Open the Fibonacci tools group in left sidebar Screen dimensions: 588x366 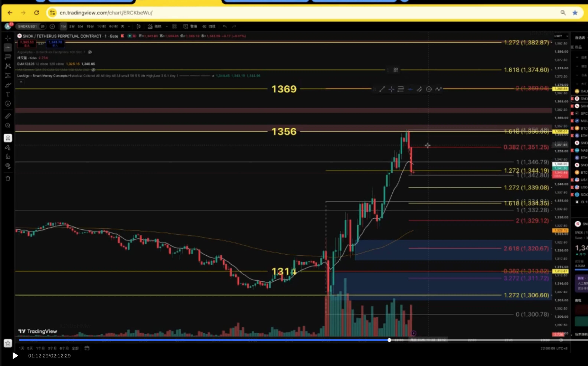click(x=8, y=57)
